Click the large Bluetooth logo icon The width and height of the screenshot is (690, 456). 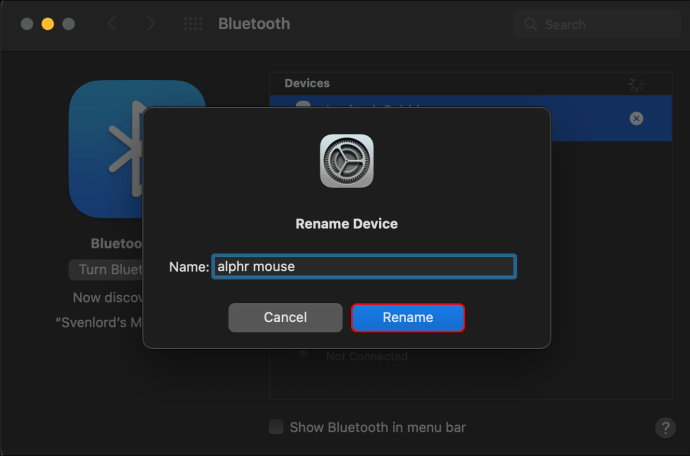(x=106, y=149)
